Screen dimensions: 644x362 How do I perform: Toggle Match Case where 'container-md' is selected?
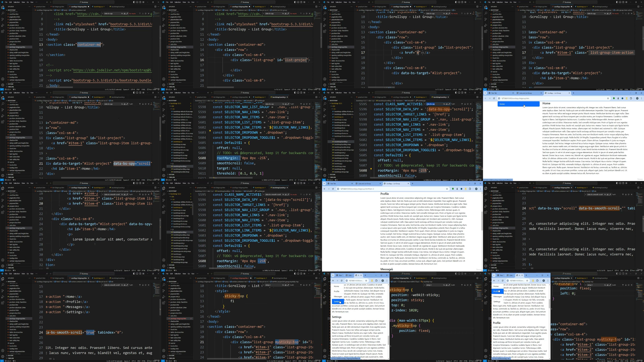pyautogui.click(x=122, y=13)
